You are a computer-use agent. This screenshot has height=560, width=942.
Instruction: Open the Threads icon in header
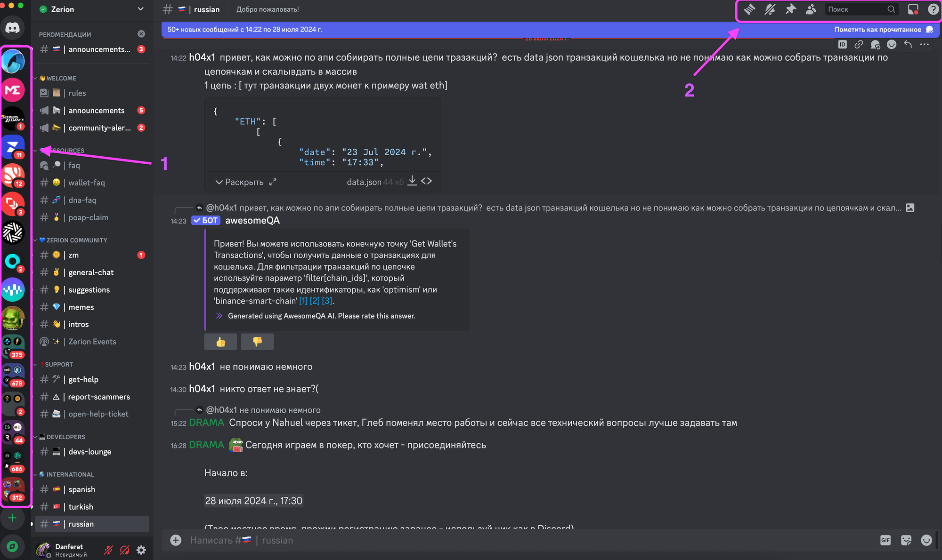[749, 9]
